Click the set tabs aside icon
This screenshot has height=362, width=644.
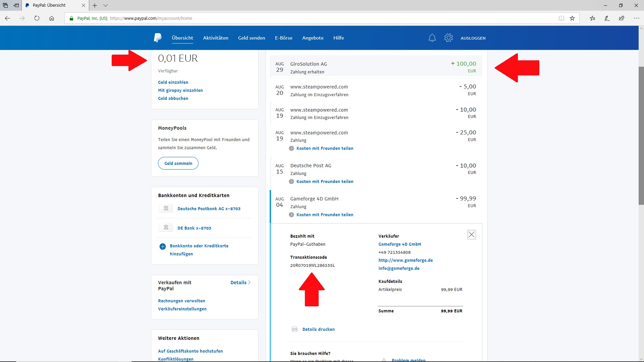[x=16, y=5]
